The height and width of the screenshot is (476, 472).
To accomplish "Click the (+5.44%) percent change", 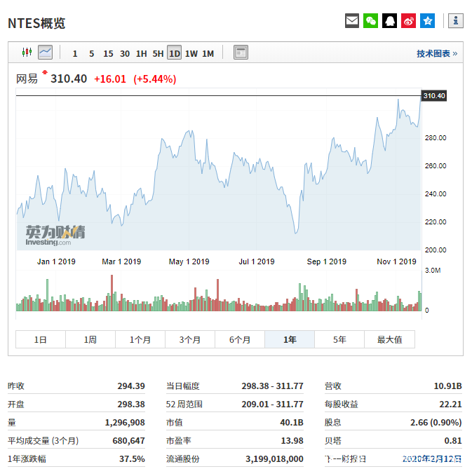I will (154, 79).
